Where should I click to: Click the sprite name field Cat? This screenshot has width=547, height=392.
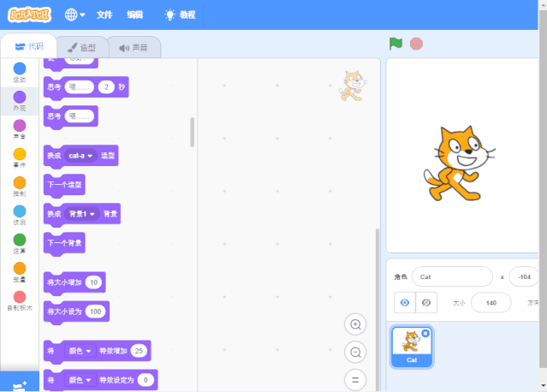[452, 277]
